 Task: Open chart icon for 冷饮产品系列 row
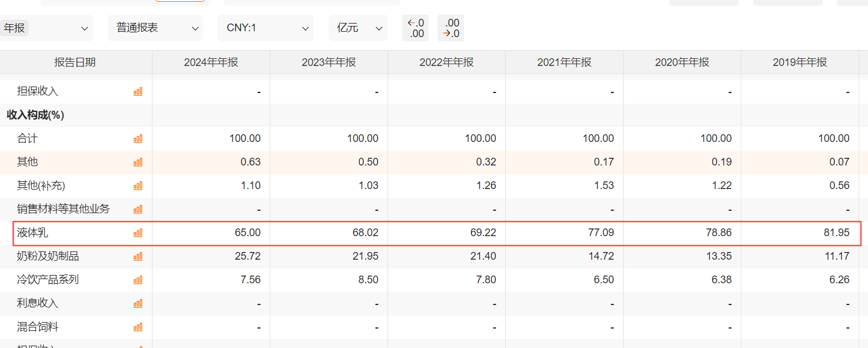click(x=138, y=280)
